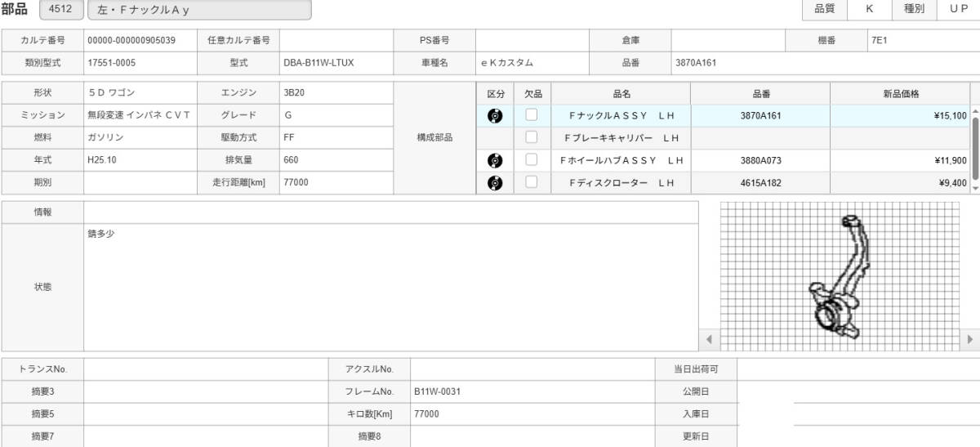The height and width of the screenshot is (447, 980).
Task: Click the 区分 column header
Action: coord(496,93)
